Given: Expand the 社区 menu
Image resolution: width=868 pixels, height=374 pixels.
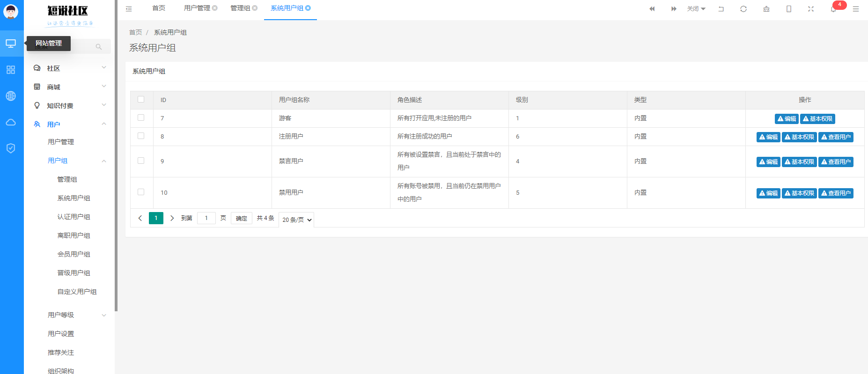Looking at the screenshot, I should coord(69,68).
